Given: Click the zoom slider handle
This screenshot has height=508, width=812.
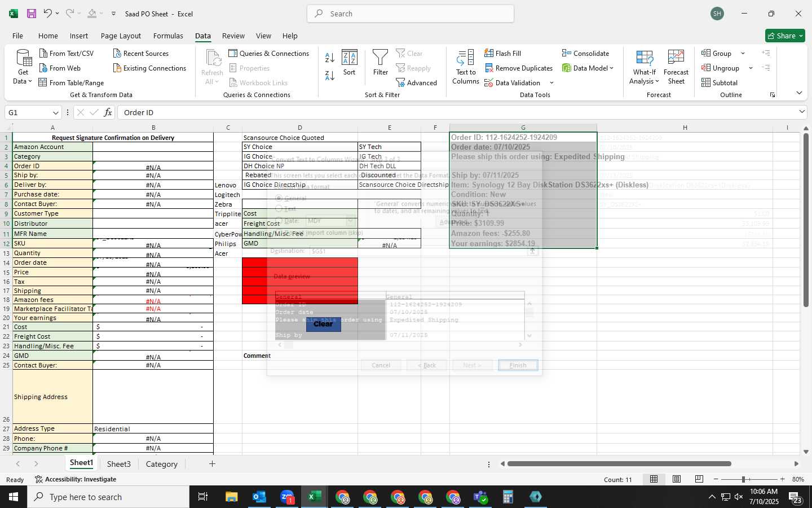Looking at the screenshot, I should [743, 479].
